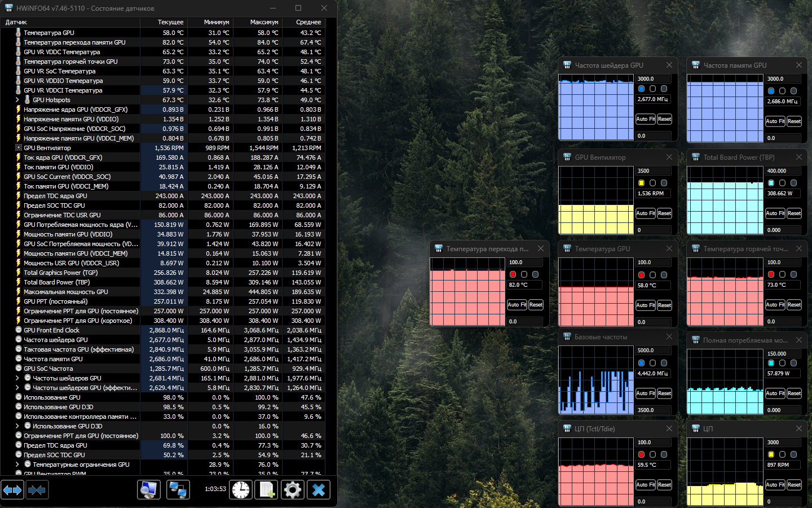Click thermometer icon beside GPU Hotspots
This screenshot has height=508, width=812.
pyautogui.click(x=28, y=100)
